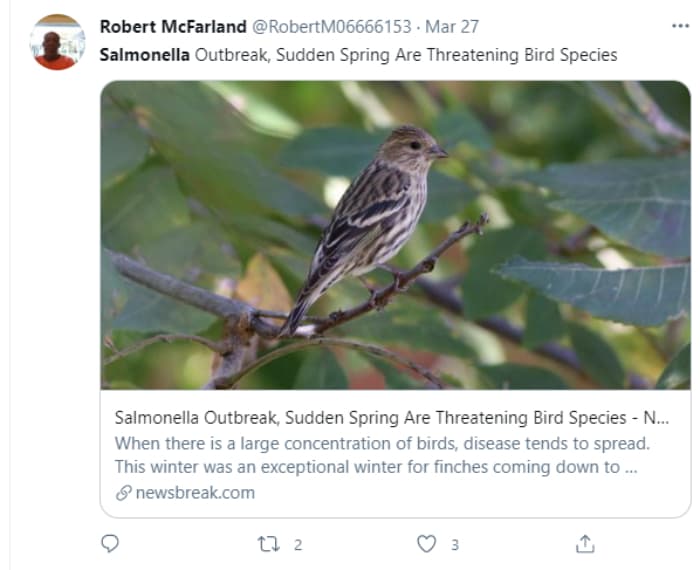Visit the newsbreak.com domain link

pos(195,492)
